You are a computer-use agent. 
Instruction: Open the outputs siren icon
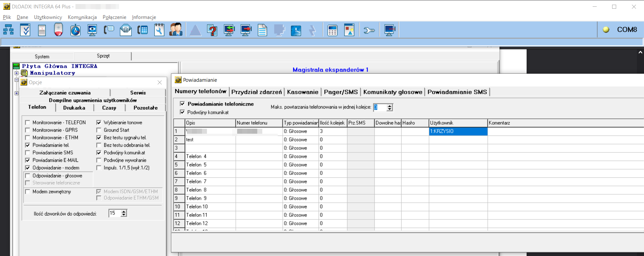coord(58,29)
